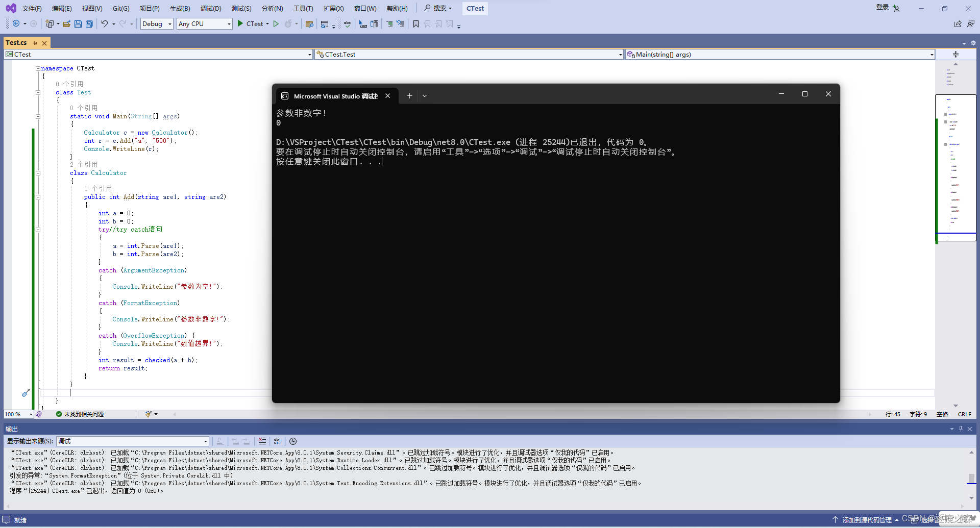This screenshot has height=528, width=980.
Task: Open the 调试(D) menu
Action: pos(211,8)
